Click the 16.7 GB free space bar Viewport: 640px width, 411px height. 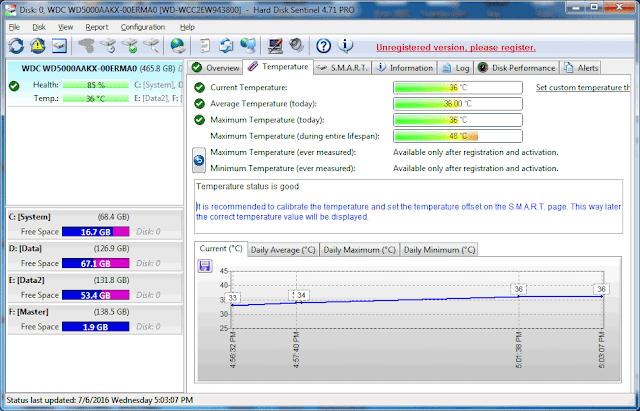96,232
